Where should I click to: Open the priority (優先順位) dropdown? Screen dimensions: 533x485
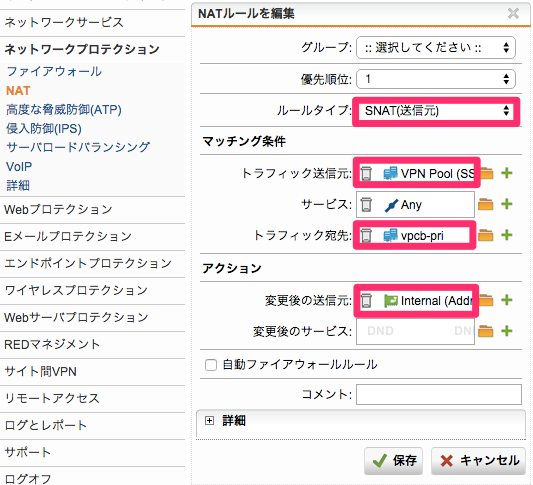click(436, 79)
